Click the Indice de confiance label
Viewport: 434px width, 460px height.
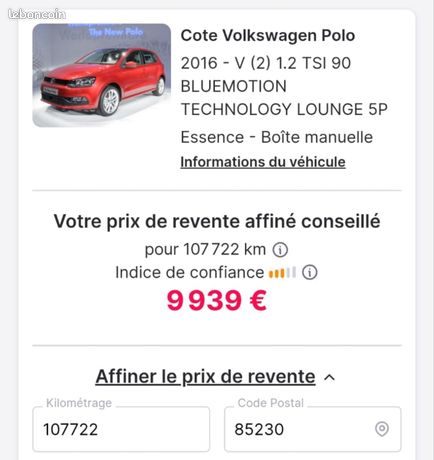[x=190, y=272]
